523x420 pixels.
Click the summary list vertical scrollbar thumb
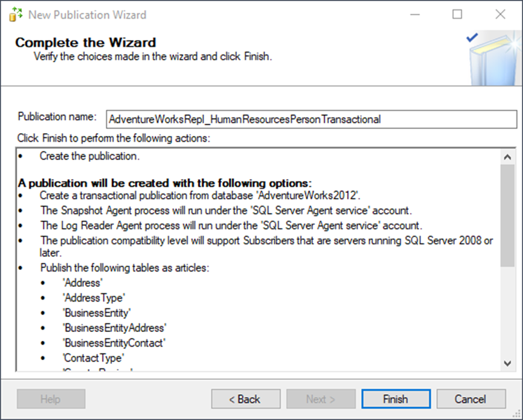tap(507, 215)
